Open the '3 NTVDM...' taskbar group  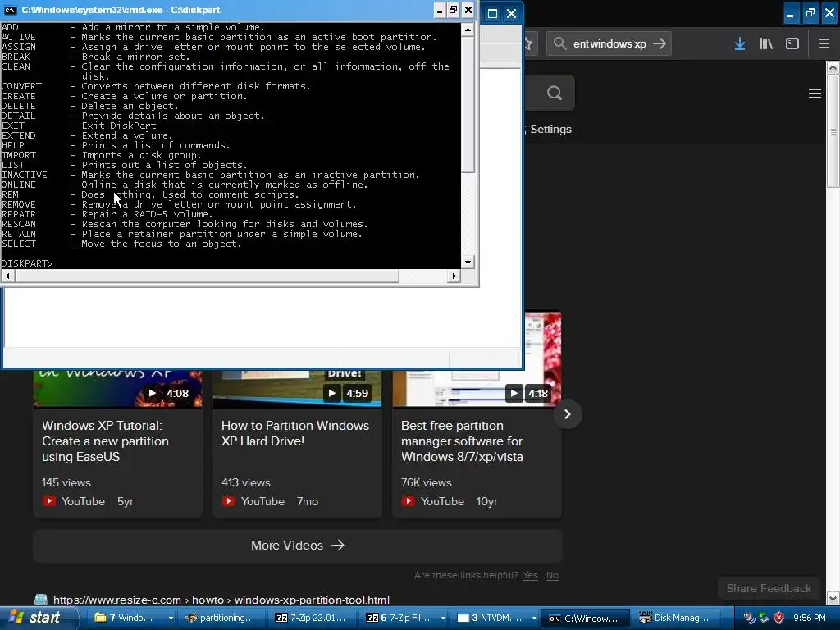pyautogui.click(x=491, y=618)
